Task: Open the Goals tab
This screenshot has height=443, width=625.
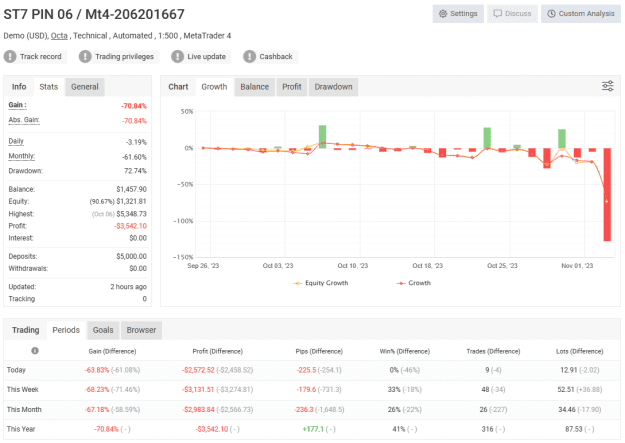Action: [x=103, y=330]
